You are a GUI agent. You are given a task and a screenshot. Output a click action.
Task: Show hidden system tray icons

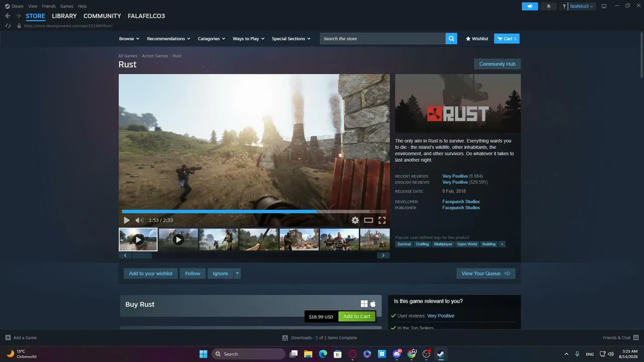(566, 354)
